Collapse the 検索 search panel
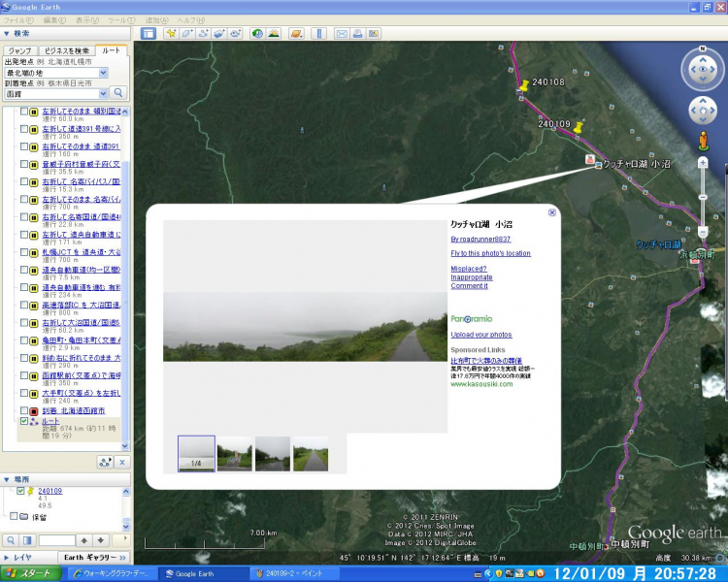The height and width of the screenshot is (582, 728). coord(7,33)
